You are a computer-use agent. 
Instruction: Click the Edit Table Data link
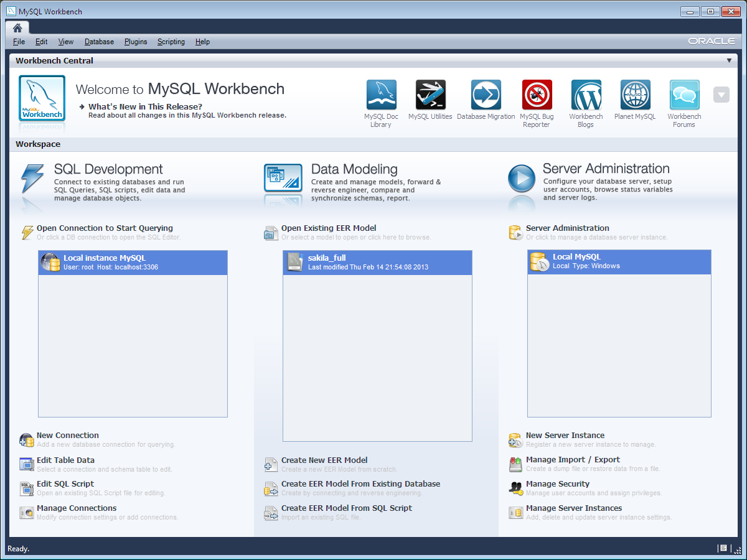(x=65, y=460)
